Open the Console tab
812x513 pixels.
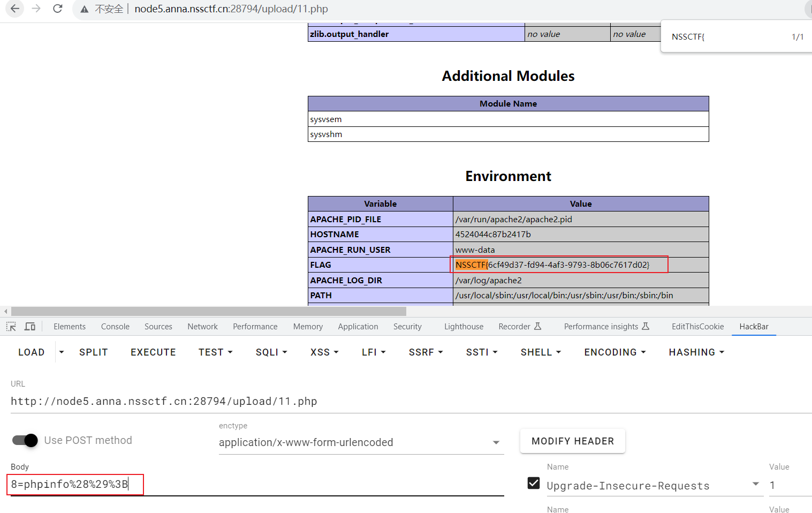tap(115, 327)
